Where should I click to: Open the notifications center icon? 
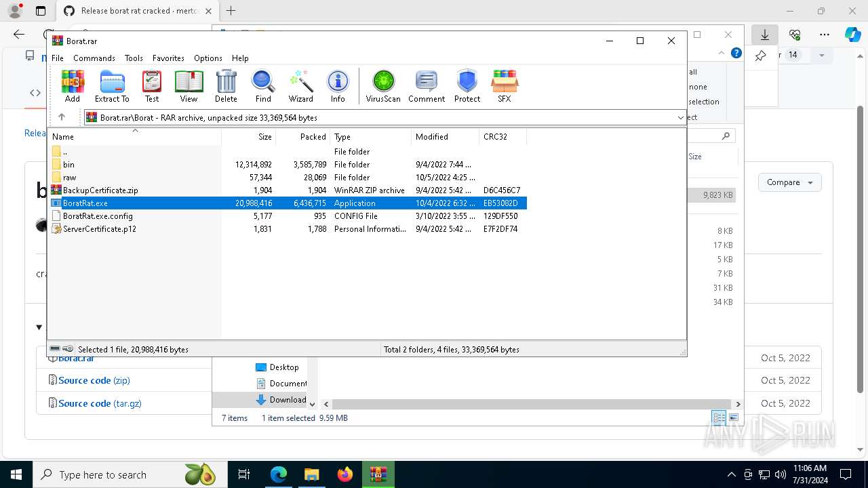pos(846,474)
